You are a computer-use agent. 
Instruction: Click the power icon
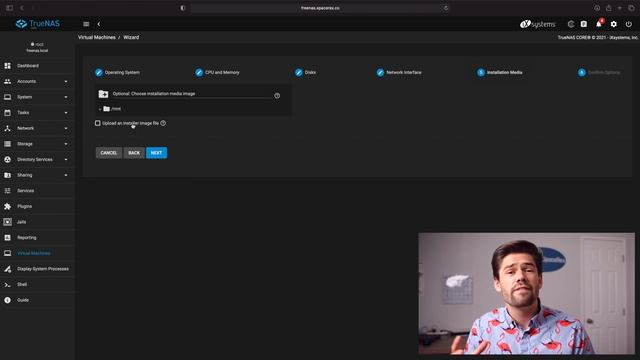pos(629,24)
